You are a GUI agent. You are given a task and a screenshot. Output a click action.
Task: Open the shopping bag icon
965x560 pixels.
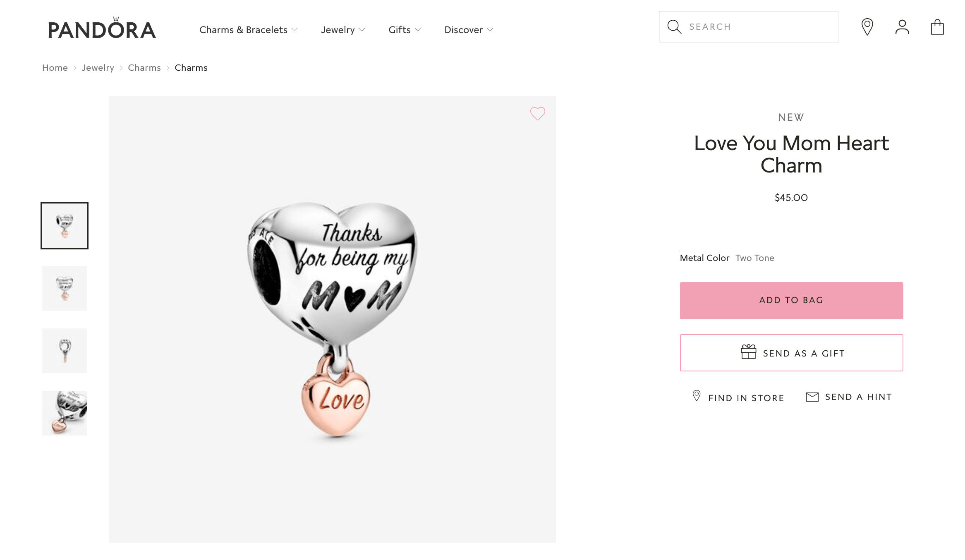click(x=937, y=27)
